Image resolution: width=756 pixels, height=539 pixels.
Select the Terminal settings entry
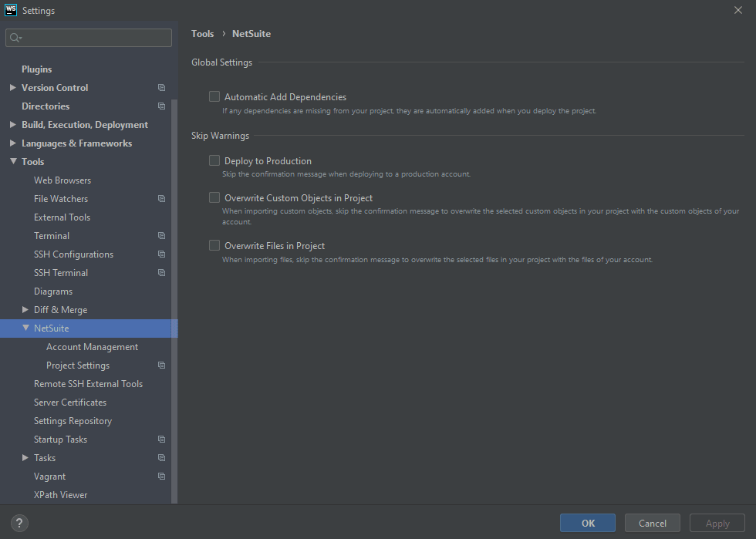click(x=52, y=236)
